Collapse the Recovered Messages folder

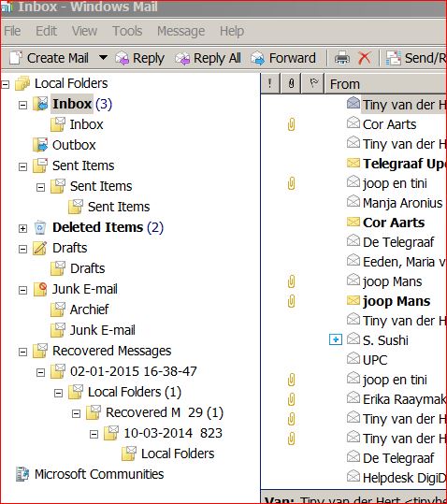coord(22,352)
